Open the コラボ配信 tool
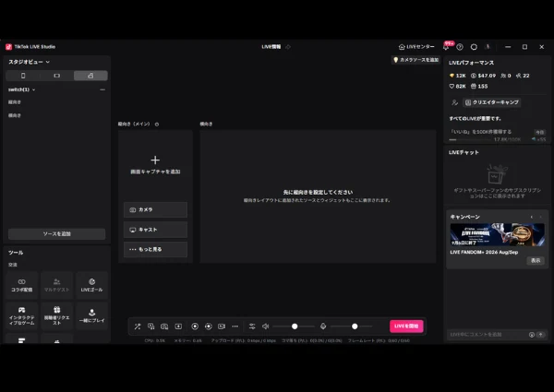 22,285
